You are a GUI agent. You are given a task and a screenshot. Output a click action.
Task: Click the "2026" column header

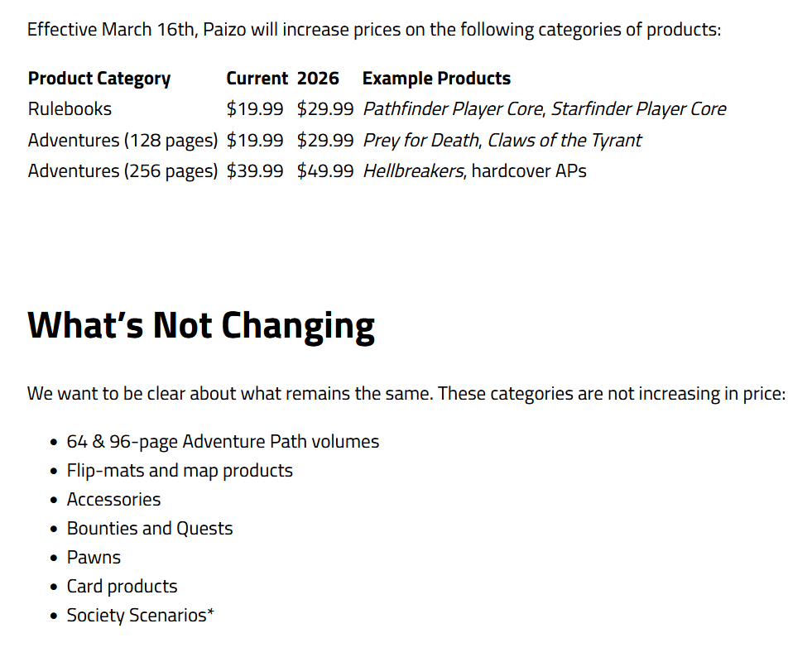coord(318,79)
